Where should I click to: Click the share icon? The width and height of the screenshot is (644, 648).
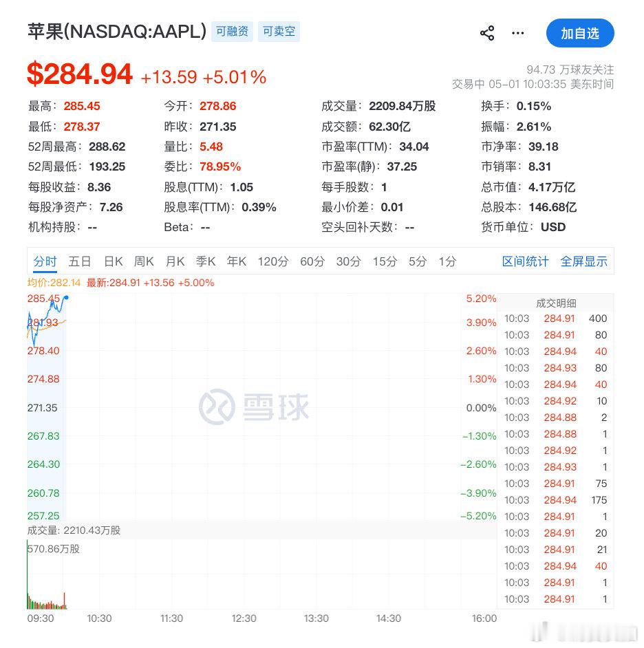click(487, 33)
